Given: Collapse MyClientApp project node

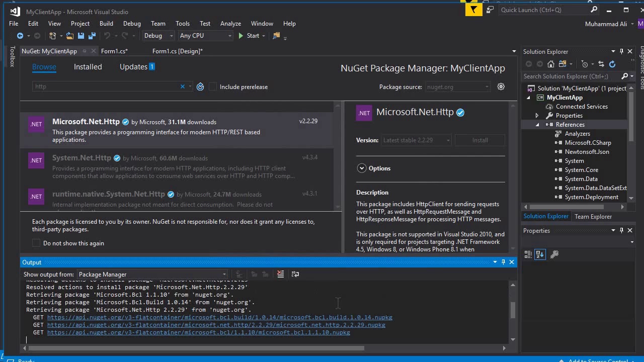Looking at the screenshot, I should click(x=528, y=98).
